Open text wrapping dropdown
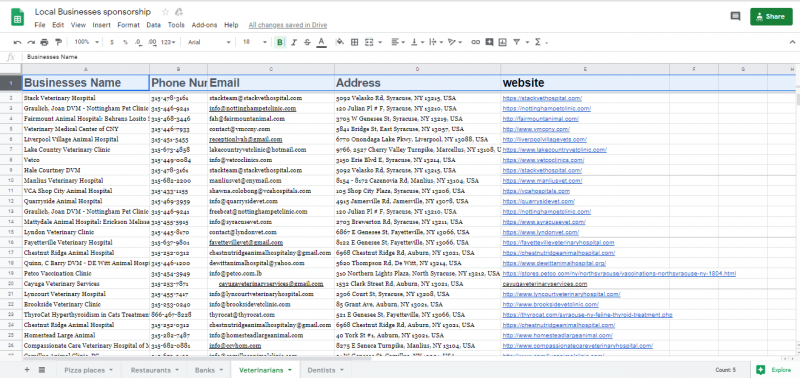Image resolution: width=800 pixels, height=378 pixels. [x=436, y=42]
